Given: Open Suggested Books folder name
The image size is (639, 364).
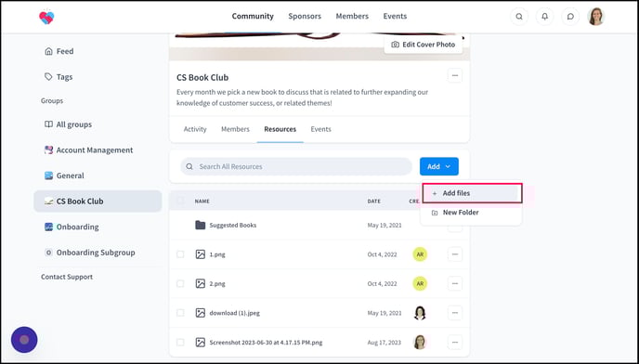Looking at the screenshot, I should [233, 225].
